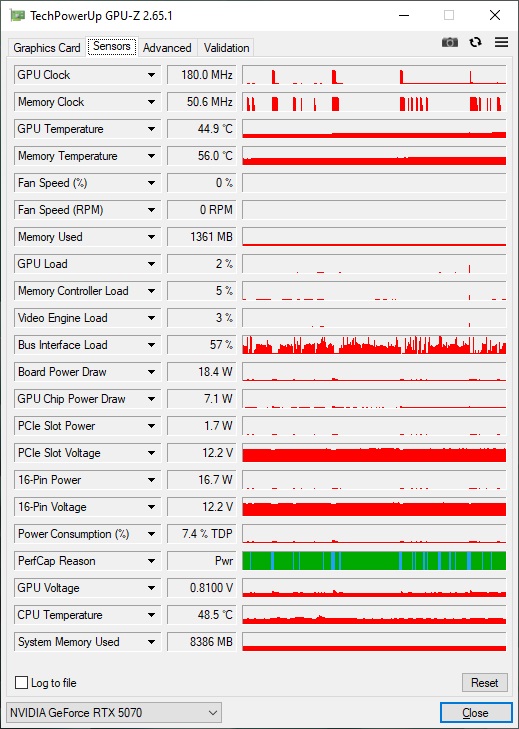Go to the Validation tab
The width and height of the screenshot is (519, 729).
[226, 48]
